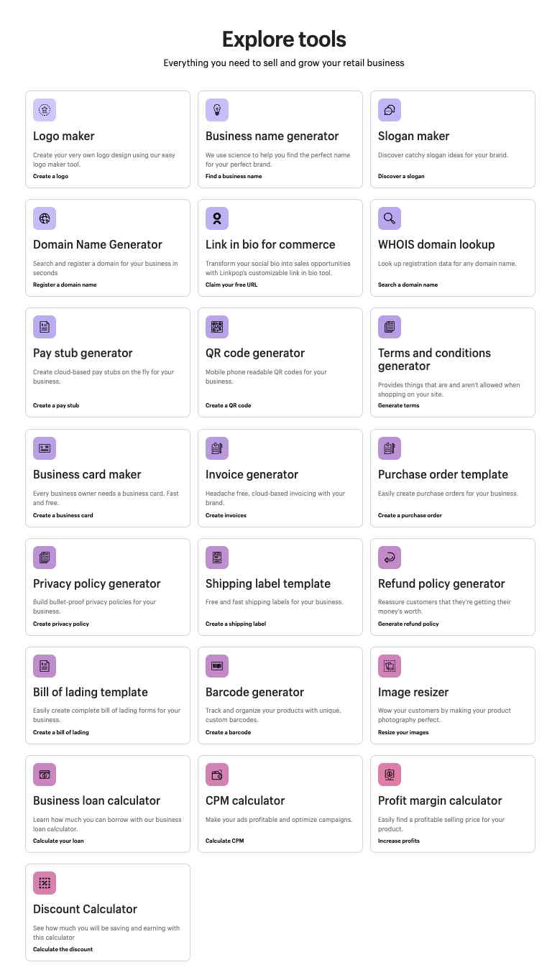This screenshot has height=980, width=552.
Task: Open the "Create a logo" link
Action: pos(51,176)
